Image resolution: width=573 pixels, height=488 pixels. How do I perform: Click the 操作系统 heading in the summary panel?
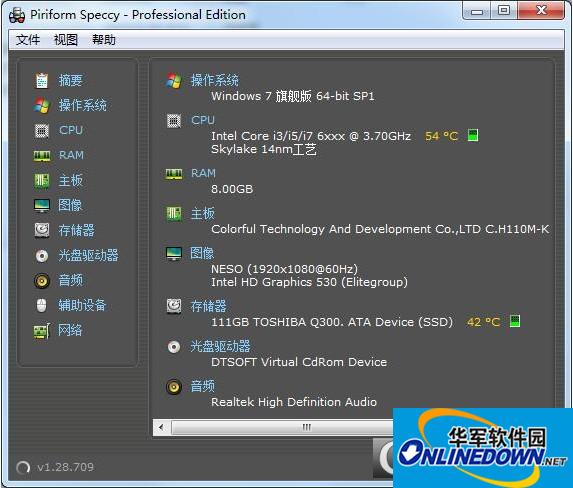pos(215,80)
